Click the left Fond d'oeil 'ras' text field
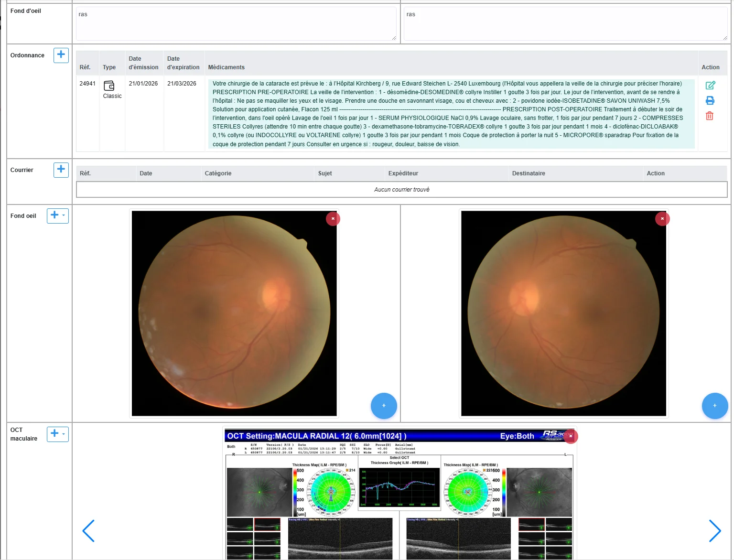The width and height of the screenshot is (734, 560). coord(236,24)
